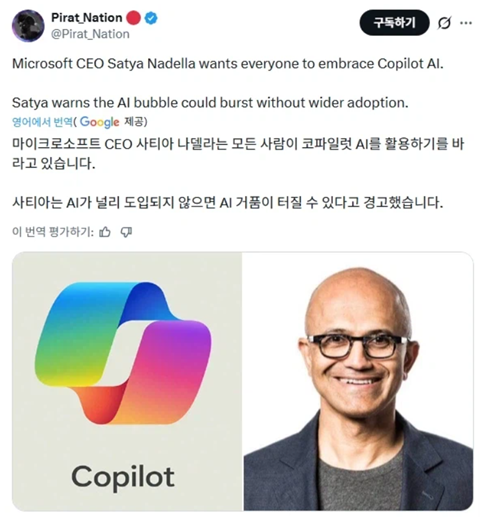Click the 영어에서 번역 translation link
490x529 pixels.
click(x=42, y=122)
